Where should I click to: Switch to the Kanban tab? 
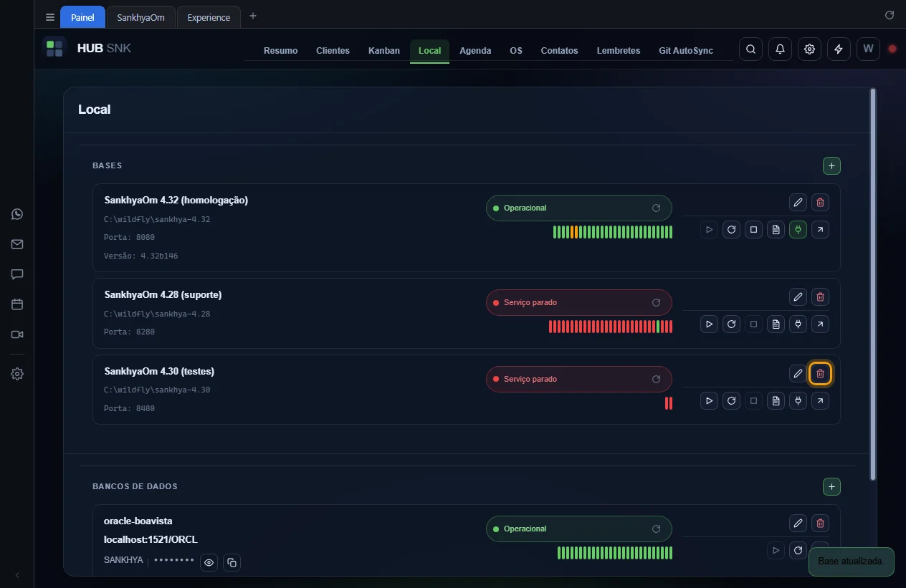coord(384,51)
